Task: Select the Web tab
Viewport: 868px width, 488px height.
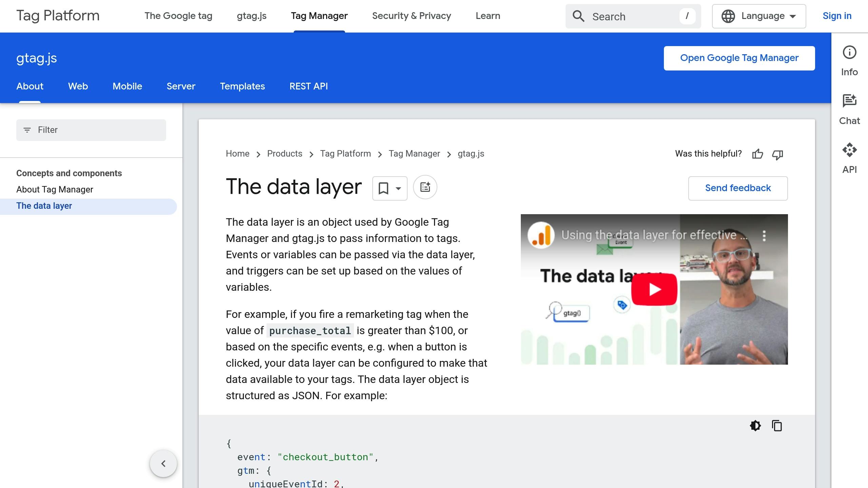Action: (x=78, y=86)
